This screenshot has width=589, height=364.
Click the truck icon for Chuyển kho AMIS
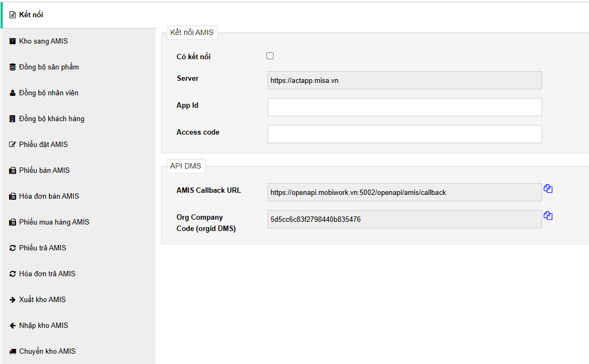coord(12,352)
